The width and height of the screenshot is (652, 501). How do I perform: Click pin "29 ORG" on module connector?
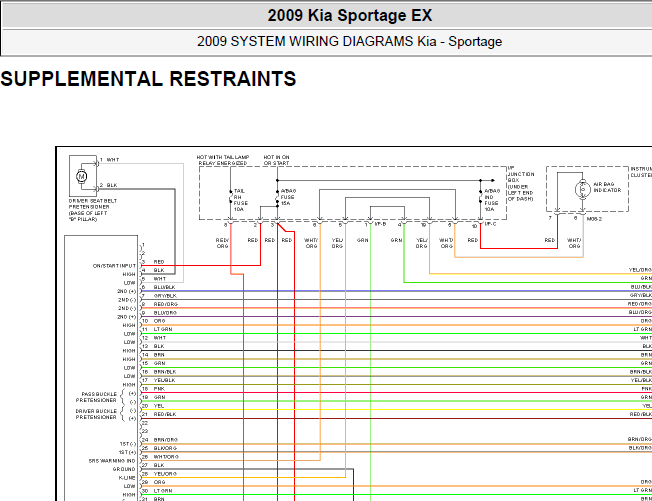pos(154,482)
